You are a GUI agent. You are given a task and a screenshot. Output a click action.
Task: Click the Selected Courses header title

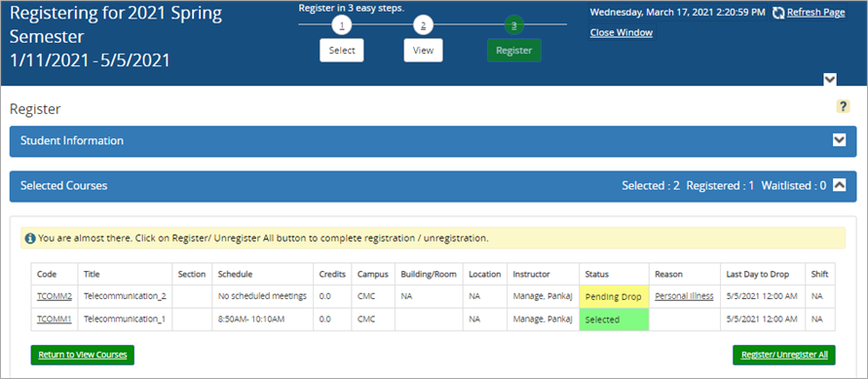coord(63,186)
